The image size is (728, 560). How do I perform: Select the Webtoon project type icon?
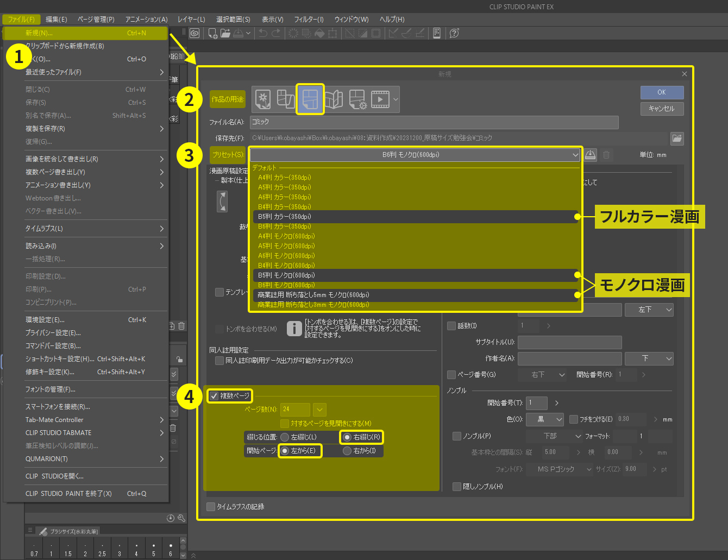[x=286, y=99]
